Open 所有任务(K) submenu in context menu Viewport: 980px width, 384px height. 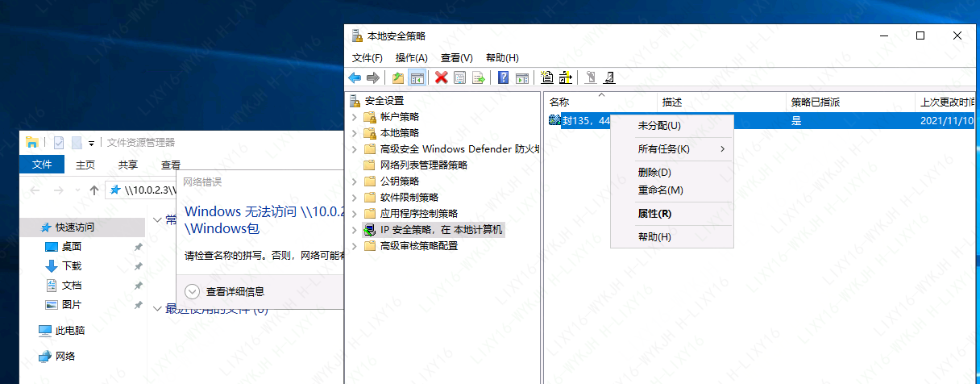point(673,149)
